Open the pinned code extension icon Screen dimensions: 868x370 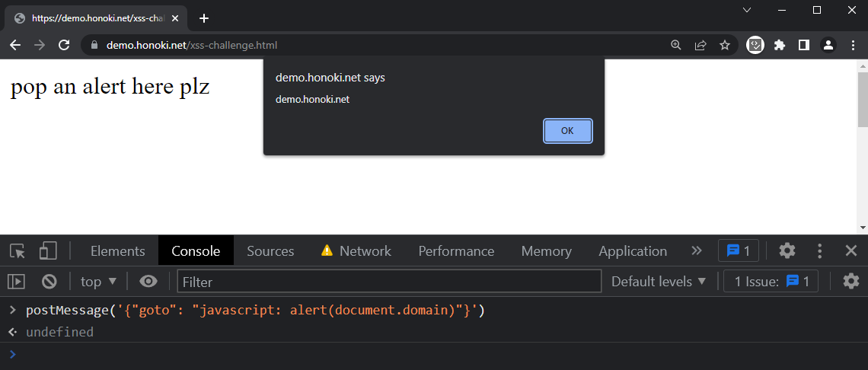point(755,46)
